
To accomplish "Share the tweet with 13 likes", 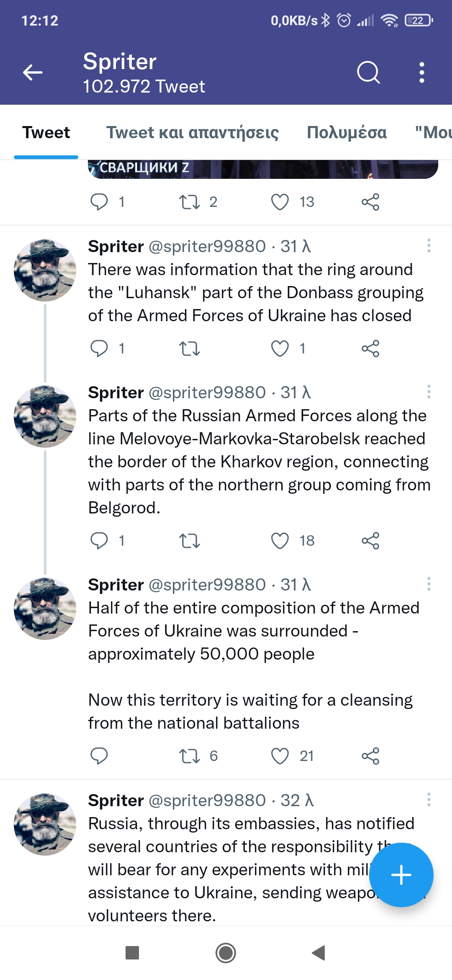I will pyautogui.click(x=370, y=202).
